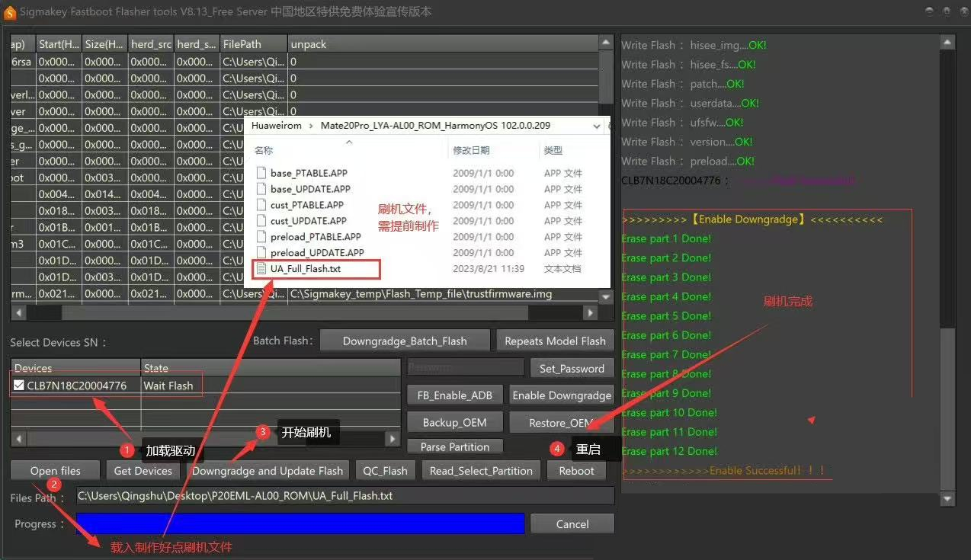The height and width of the screenshot is (560, 971).
Task: Click the herd_src column header
Action: 151,44
